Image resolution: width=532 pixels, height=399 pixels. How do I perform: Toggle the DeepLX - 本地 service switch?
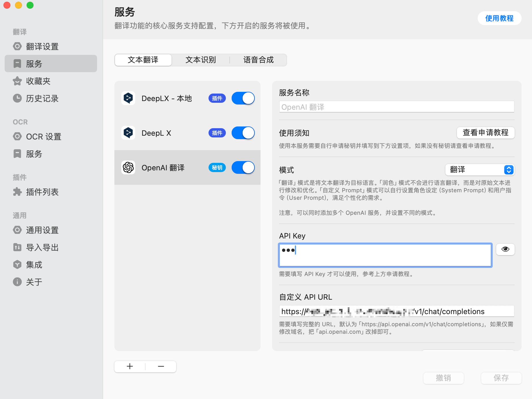(x=243, y=98)
